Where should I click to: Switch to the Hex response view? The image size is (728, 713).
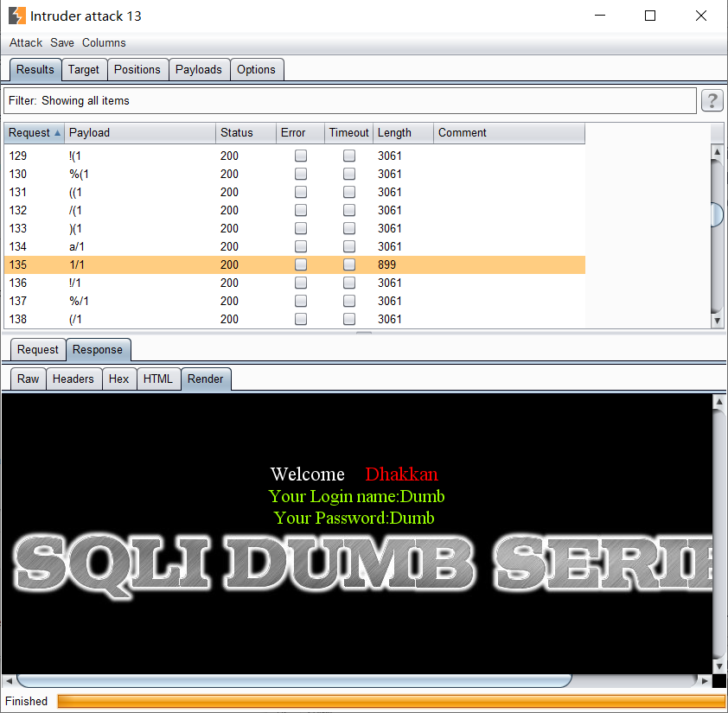tap(118, 379)
